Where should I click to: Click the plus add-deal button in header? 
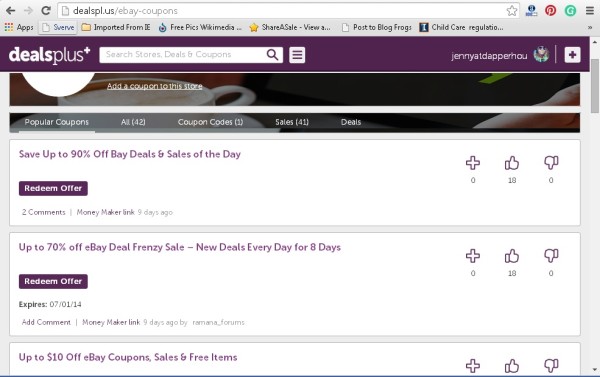pos(572,55)
